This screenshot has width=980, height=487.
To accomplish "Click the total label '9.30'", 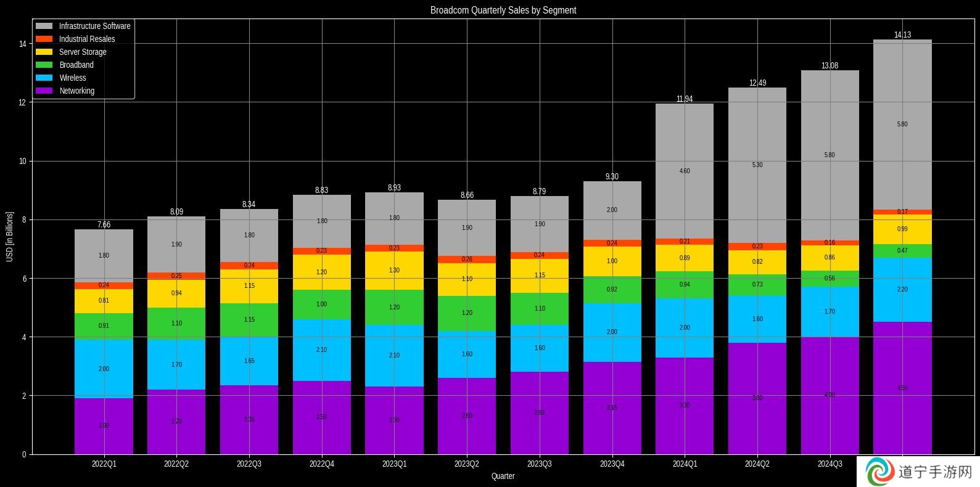I will point(612,176).
